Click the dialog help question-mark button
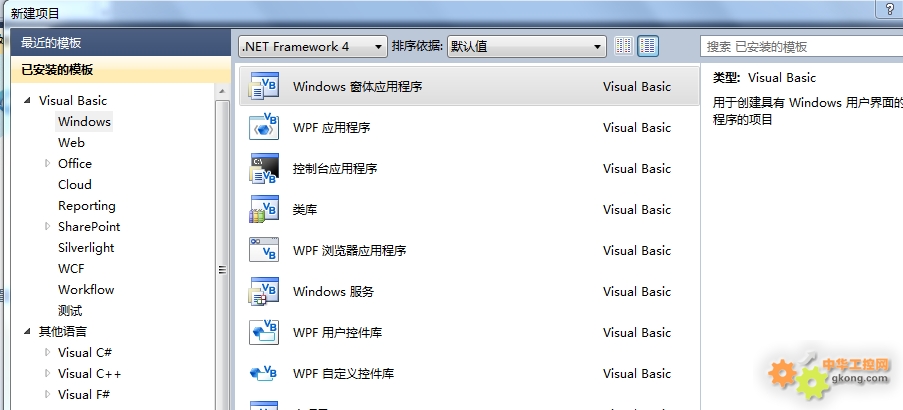 point(889,8)
